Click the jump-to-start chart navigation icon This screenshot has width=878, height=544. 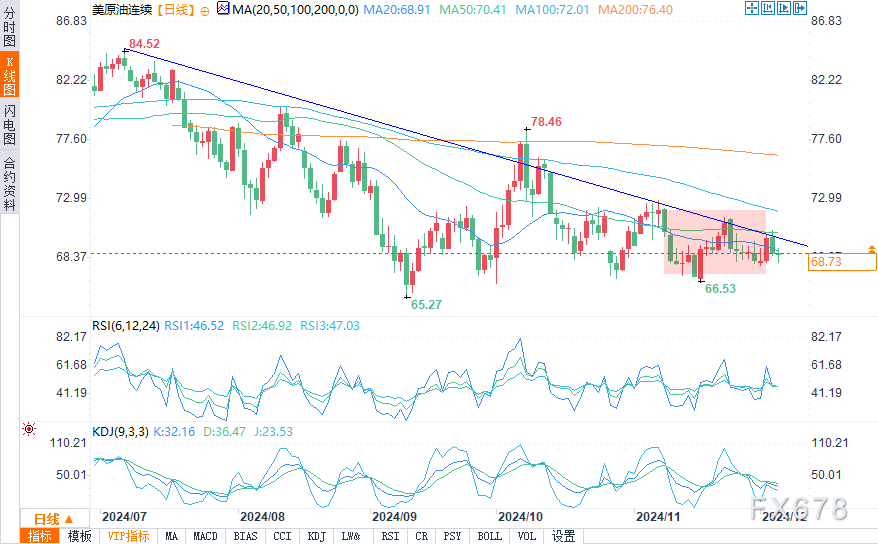[768, 8]
